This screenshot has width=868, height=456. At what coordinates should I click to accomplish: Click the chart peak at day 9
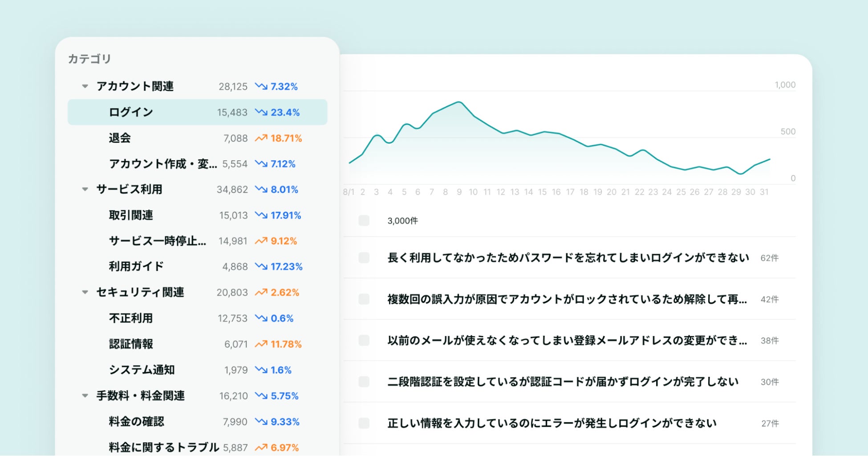click(459, 102)
